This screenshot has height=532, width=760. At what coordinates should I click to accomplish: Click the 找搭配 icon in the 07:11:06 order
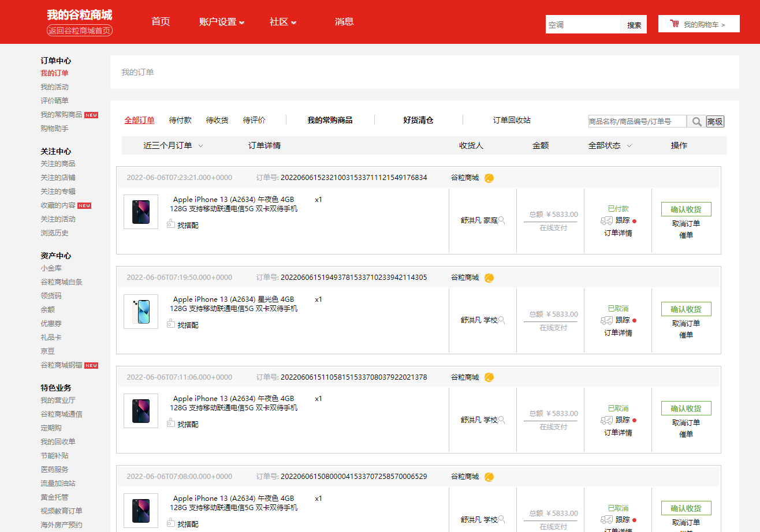click(171, 424)
